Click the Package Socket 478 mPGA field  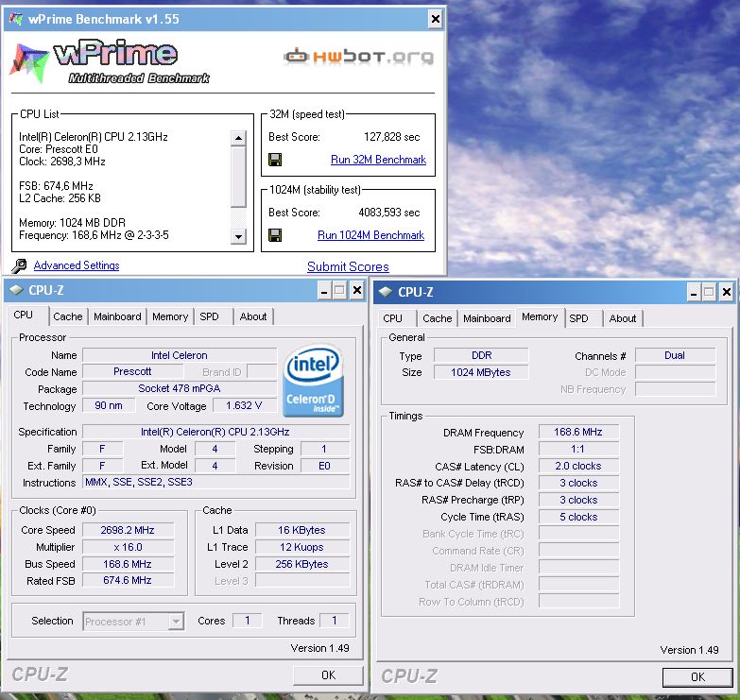pyautogui.click(x=180, y=388)
